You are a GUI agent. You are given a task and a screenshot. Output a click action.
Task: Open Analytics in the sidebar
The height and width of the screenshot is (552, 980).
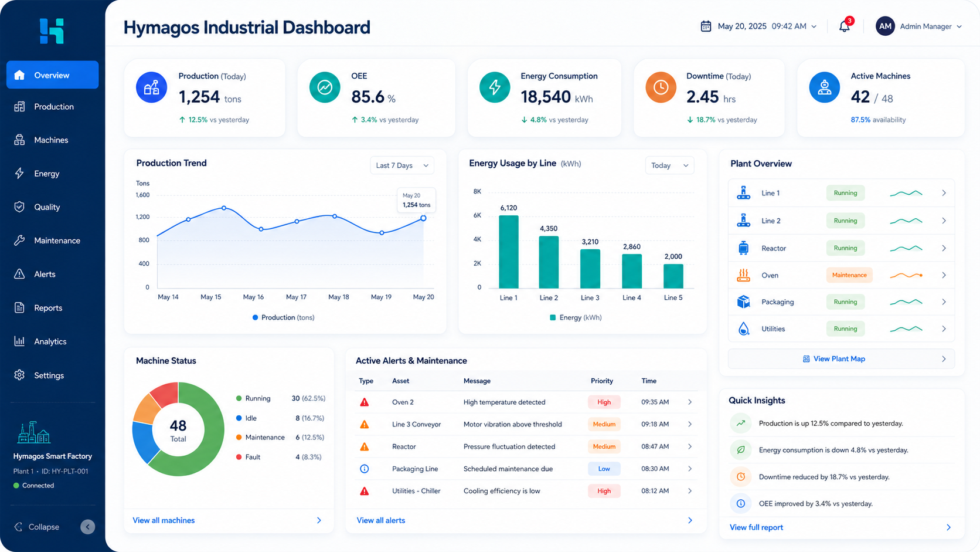[52, 341]
